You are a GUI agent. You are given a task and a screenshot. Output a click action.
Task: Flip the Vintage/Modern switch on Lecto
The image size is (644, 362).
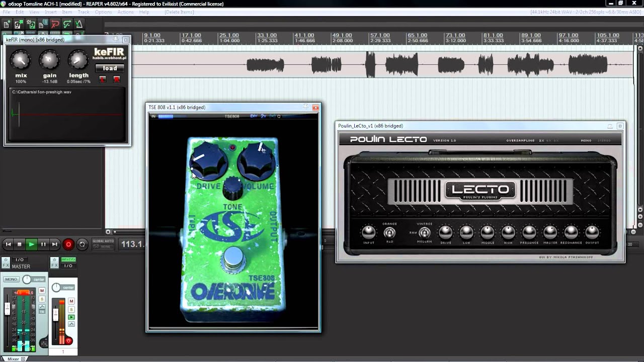(x=425, y=232)
